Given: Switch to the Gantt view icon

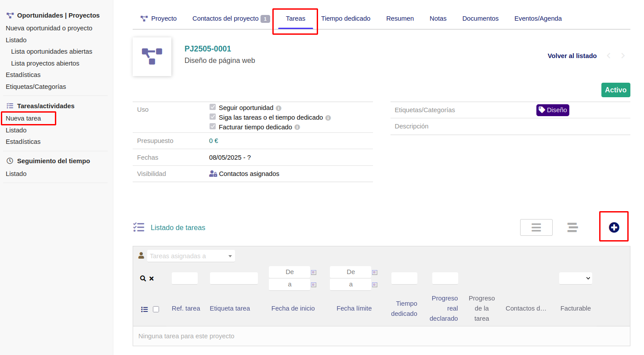Looking at the screenshot, I should tap(572, 227).
